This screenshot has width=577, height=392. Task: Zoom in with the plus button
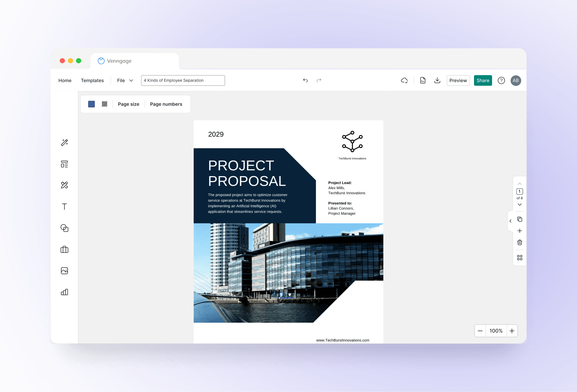pos(512,331)
